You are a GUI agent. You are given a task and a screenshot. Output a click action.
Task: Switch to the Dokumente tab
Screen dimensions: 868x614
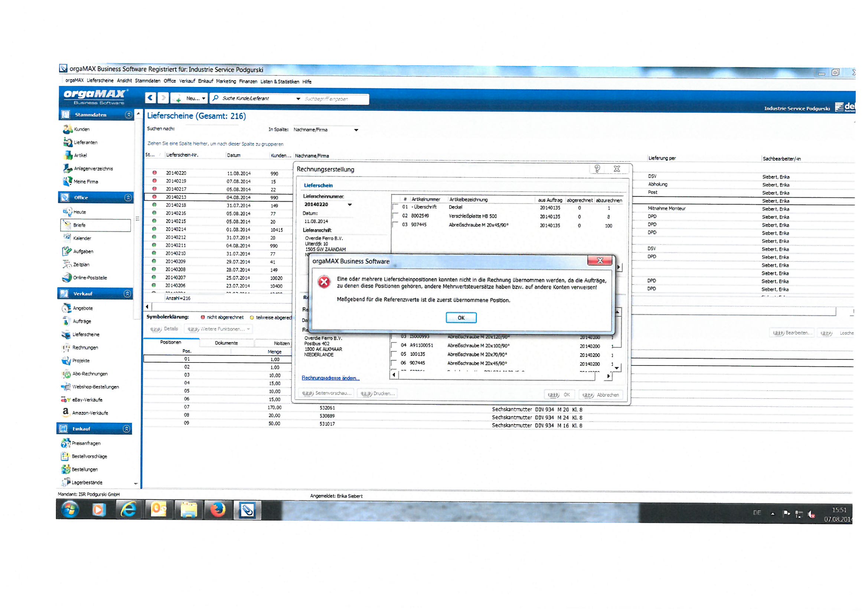click(x=227, y=344)
